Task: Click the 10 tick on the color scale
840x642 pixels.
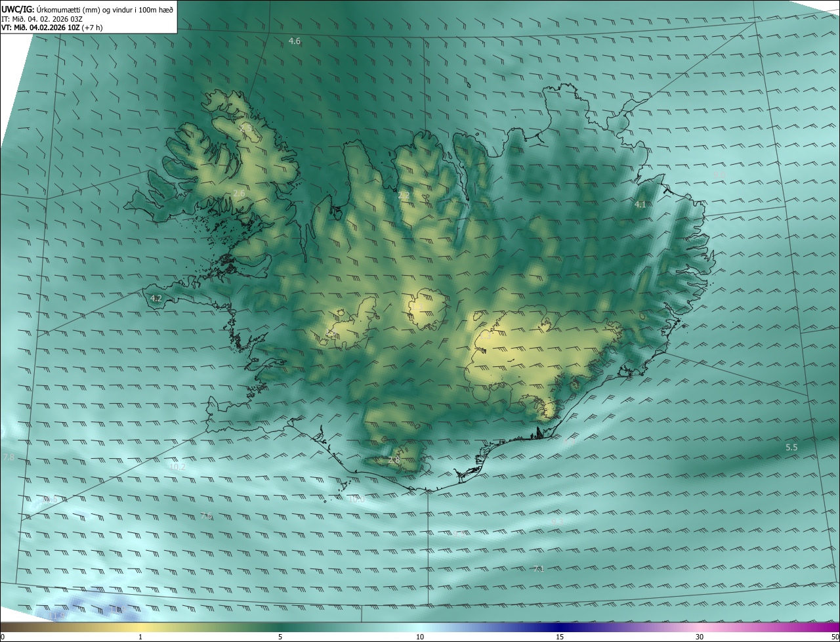Action: (420, 637)
